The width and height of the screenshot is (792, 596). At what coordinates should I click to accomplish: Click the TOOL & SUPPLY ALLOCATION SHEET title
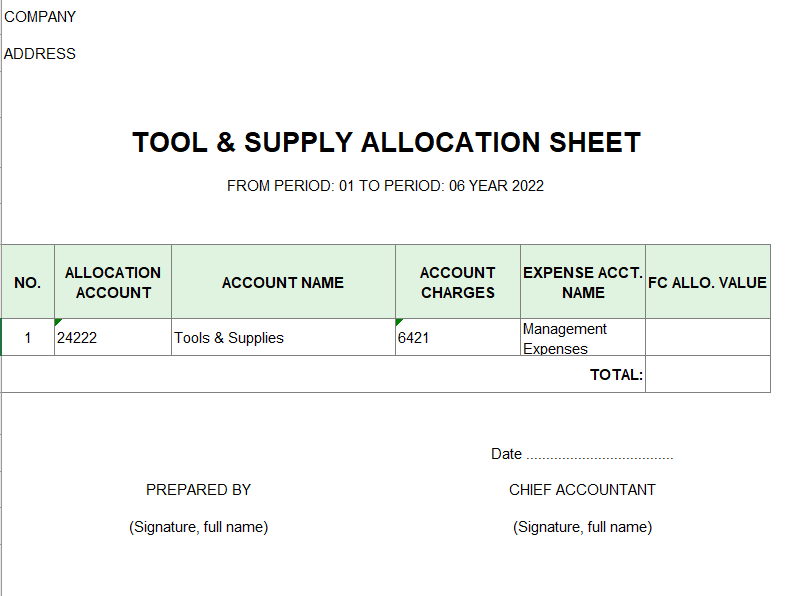pyautogui.click(x=386, y=143)
